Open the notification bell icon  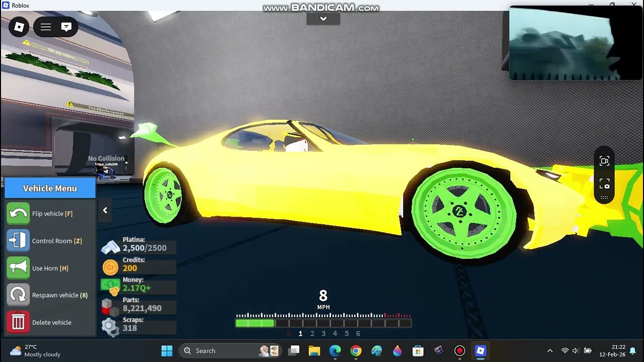pyautogui.click(x=633, y=350)
